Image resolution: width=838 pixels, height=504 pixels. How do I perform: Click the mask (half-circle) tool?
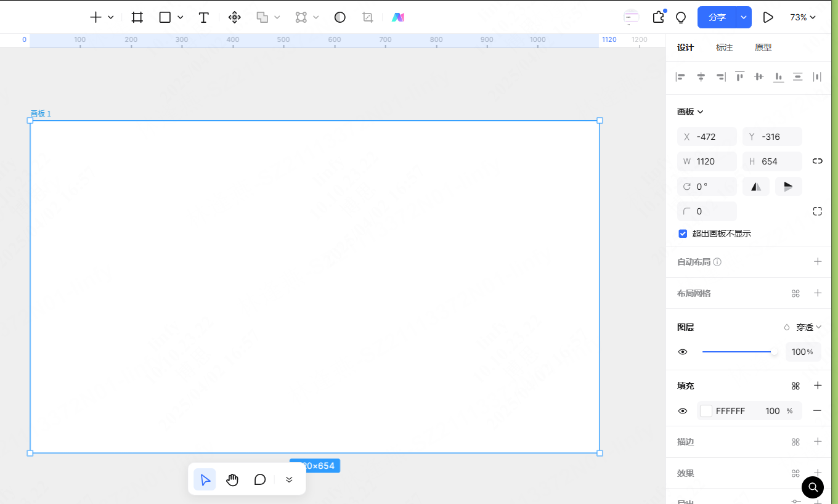point(340,17)
